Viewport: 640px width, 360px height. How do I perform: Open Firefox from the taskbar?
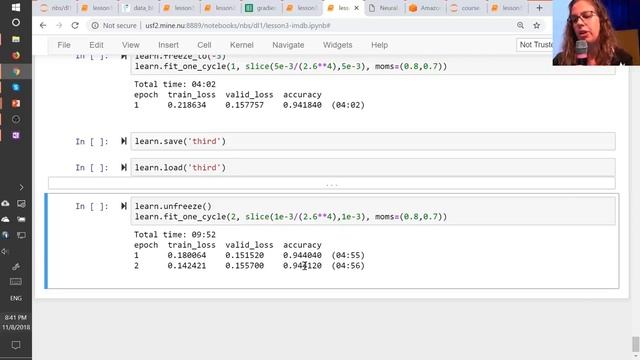coord(16,55)
